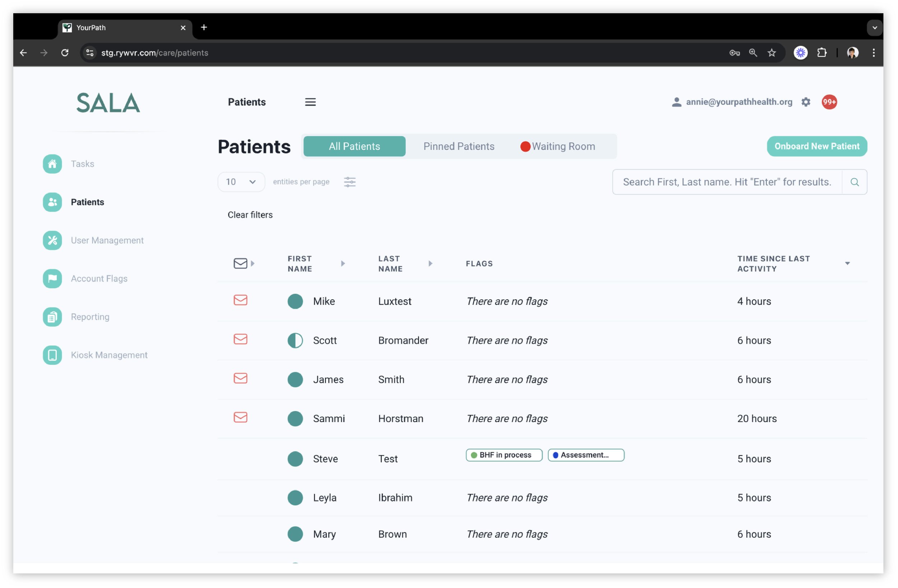The height and width of the screenshot is (588, 898).
Task: Click Mike Luxtest's unread mail envelope
Action: (240, 300)
